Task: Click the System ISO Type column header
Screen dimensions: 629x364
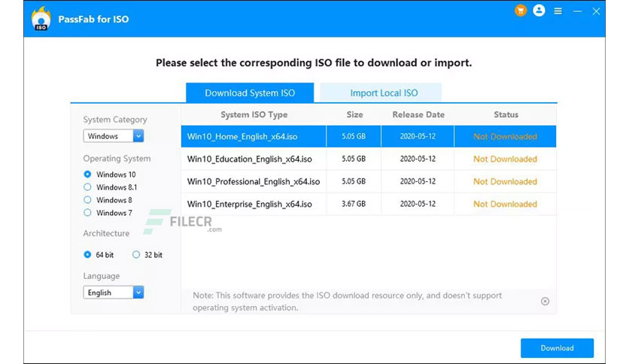Action: (x=254, y=114)
